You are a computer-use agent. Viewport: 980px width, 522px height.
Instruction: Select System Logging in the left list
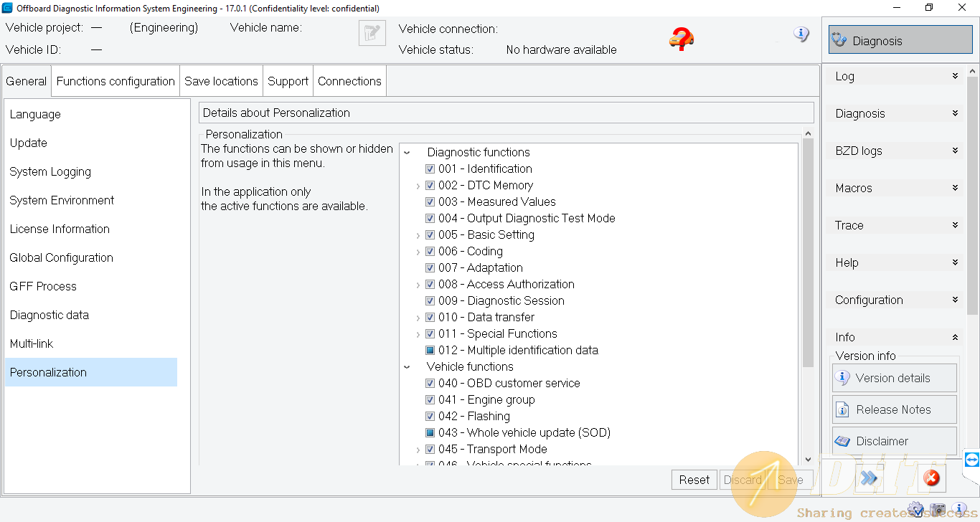(50, 172)
